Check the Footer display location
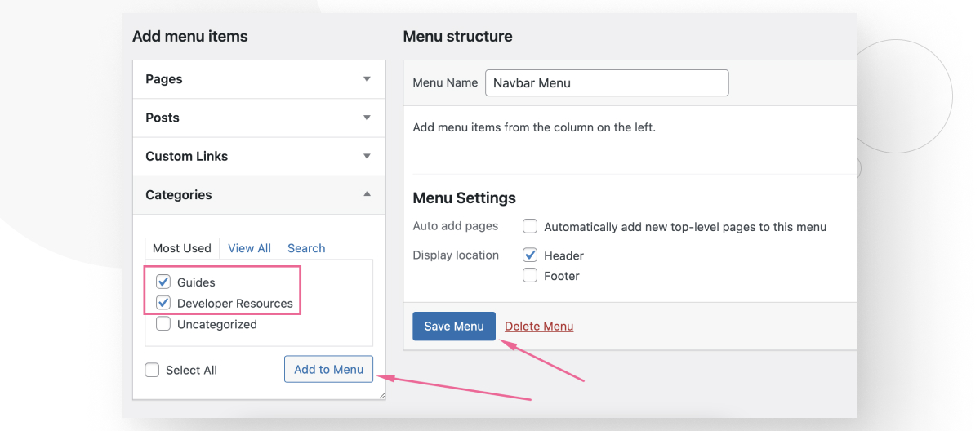Viewport: 980px width, 431px height. point(530,275)
